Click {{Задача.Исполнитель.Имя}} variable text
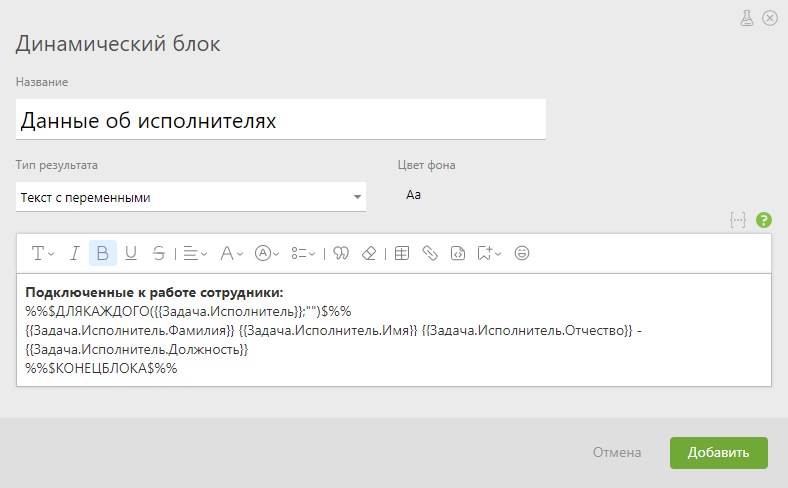This screenshot has height=488, width=788. point(328,331)
